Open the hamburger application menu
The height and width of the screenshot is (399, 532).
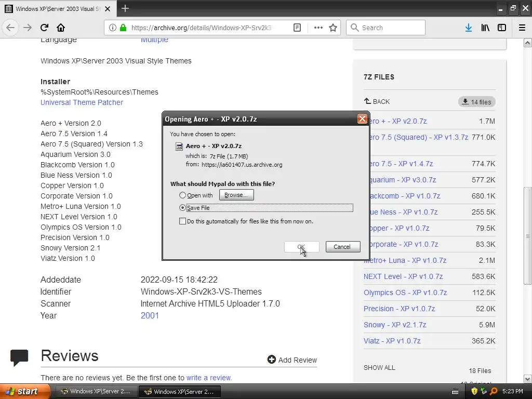(522, 28)
